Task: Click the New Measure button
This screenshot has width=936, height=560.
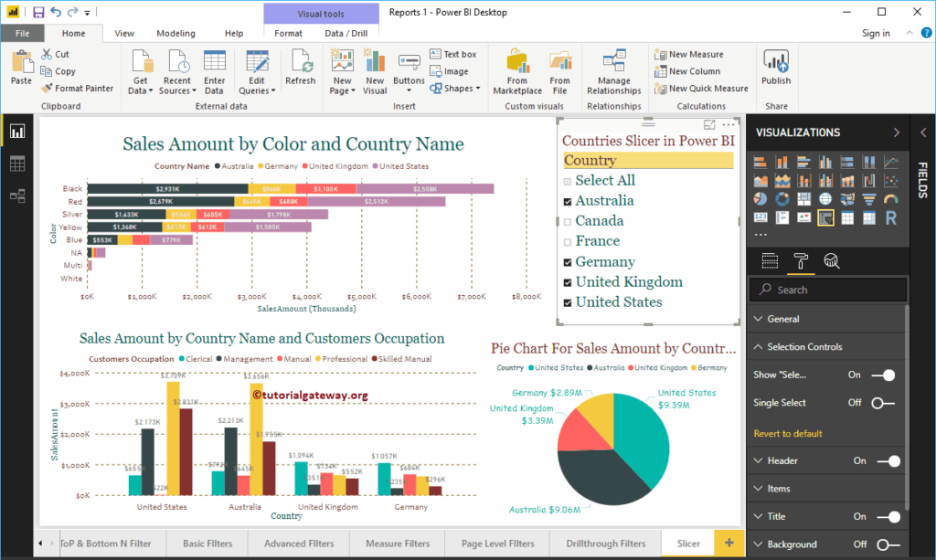Action: click(689, 54)
